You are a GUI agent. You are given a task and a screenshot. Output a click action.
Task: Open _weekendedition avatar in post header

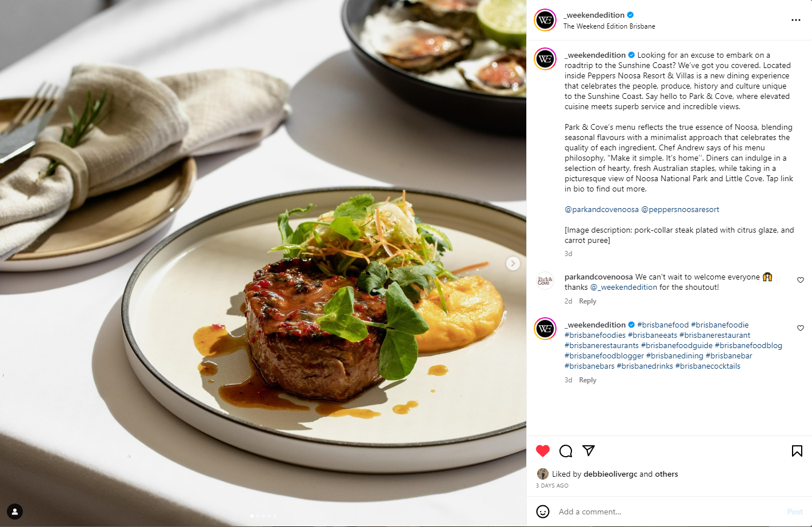tap(545, 20)
